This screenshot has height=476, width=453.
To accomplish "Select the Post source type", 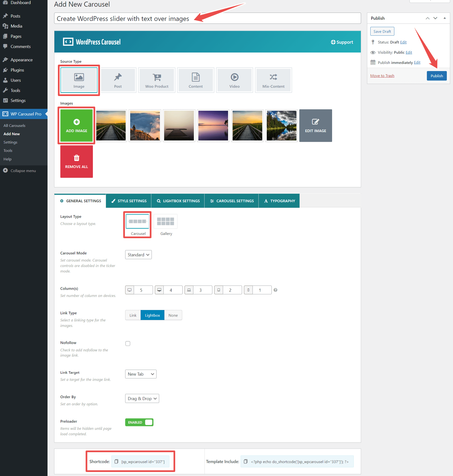I will 118,80.
